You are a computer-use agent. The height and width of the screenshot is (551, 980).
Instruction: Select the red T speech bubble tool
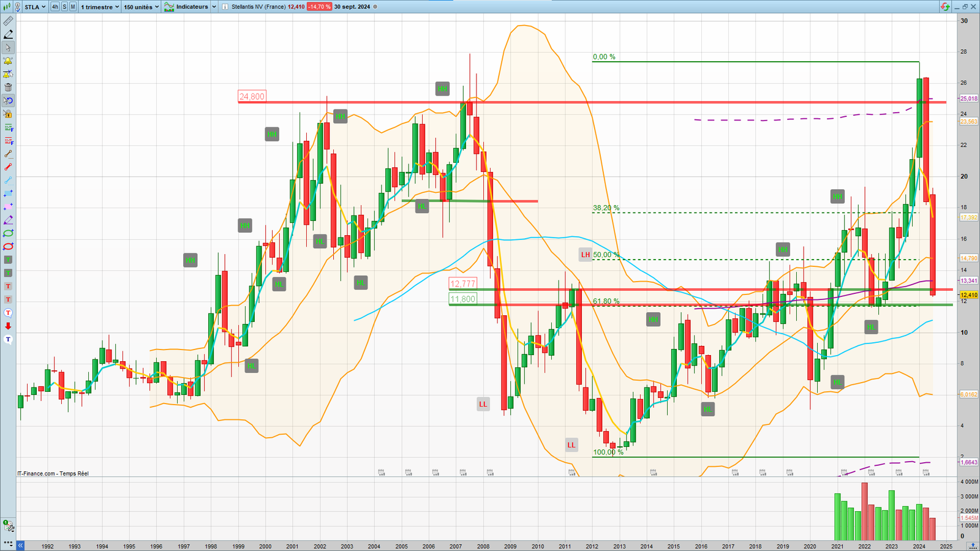coord(8,313)
